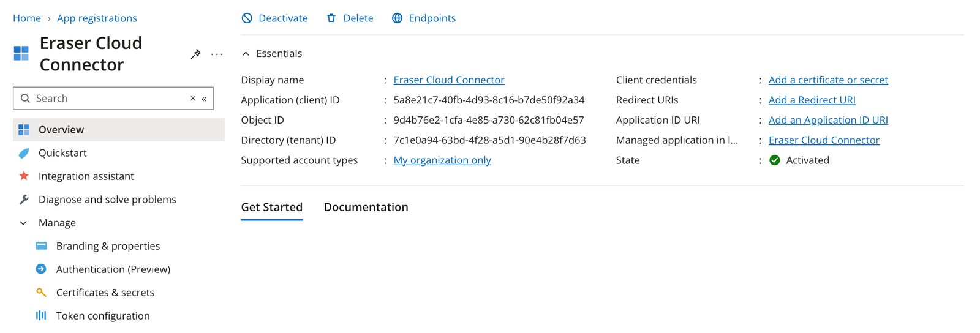
Task: Click the Deactivate command icon
Action: tap(247, 18)
